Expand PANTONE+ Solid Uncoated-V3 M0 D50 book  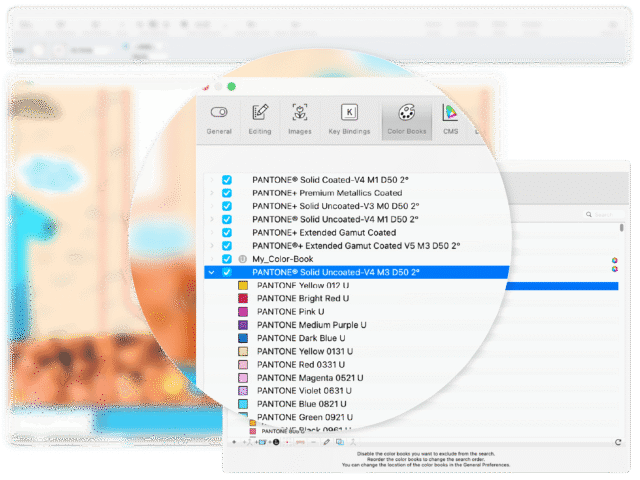pyautogui.click(x=212, y=206)
